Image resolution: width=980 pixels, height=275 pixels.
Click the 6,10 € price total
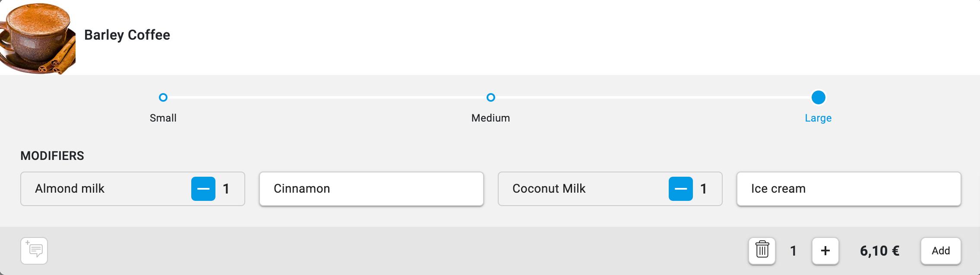[879, 251]
